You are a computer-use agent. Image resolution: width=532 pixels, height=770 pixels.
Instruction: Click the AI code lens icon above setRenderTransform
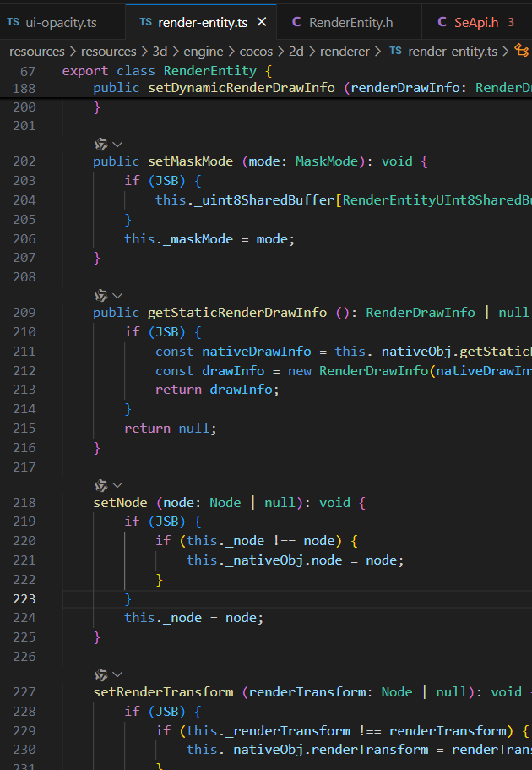[x=101, y=674]
